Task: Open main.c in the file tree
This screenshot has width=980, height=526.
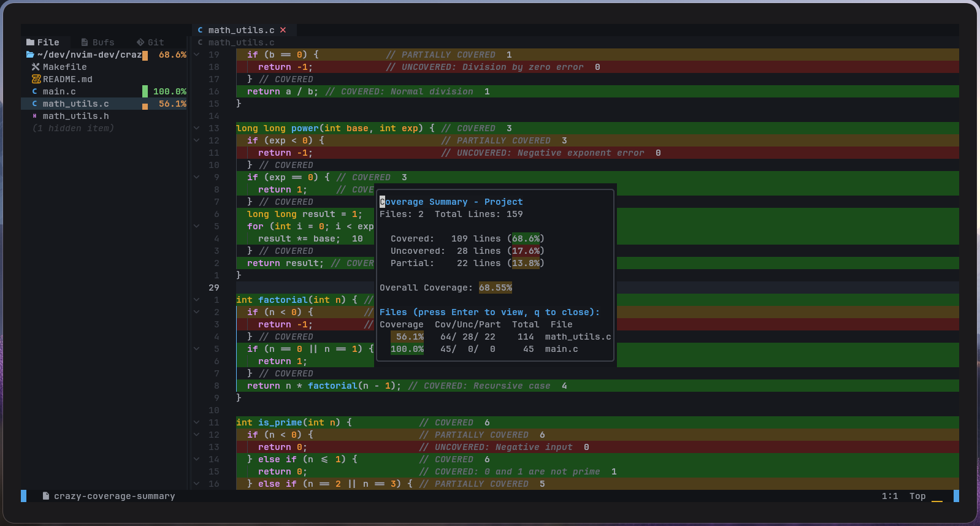Action: tap(59, 91)
